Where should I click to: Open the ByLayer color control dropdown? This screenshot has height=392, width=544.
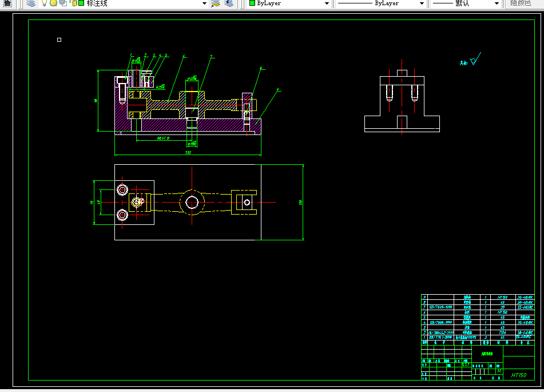pyautogui.click(x=327, y=3)
